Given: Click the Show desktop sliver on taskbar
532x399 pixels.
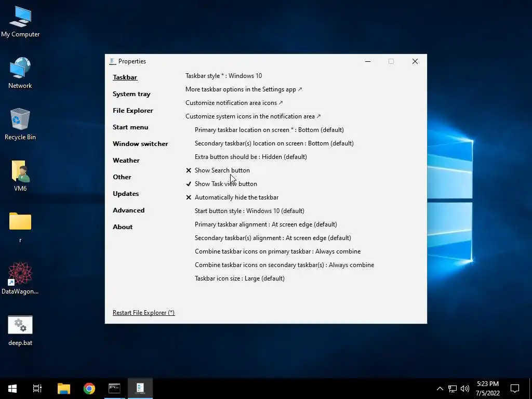Looking at the screenshot, I should pyautogui.click(x=530, y=389).
